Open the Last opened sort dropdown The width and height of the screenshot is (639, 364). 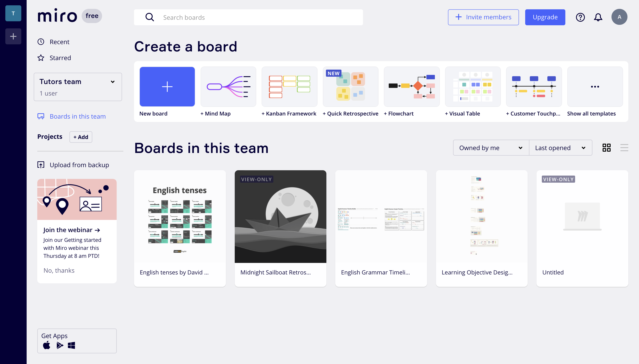point(560,148)
